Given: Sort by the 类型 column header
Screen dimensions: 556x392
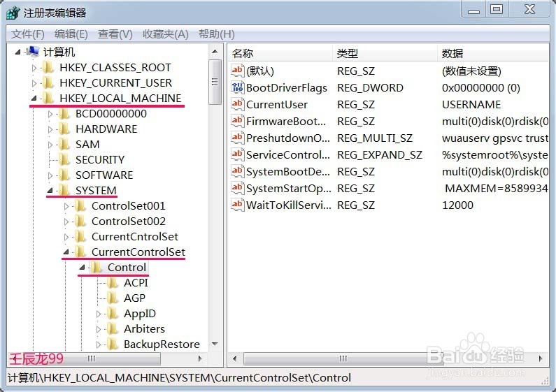Looking at the screenshot, I should point(385,54).
